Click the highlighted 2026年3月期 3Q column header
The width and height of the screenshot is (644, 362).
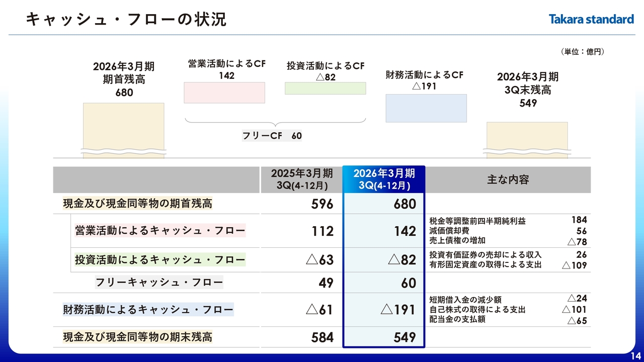(384, 179)
